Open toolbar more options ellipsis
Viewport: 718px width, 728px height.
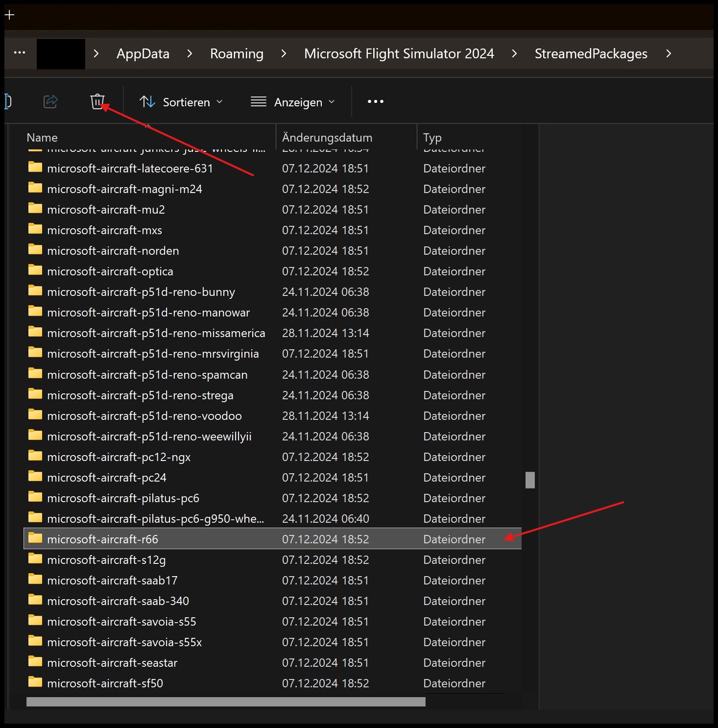[375, 101]
